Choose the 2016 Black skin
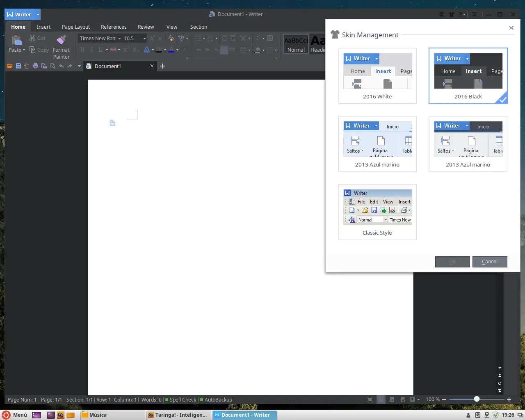525x420 pixels. (x=468, y=76)
